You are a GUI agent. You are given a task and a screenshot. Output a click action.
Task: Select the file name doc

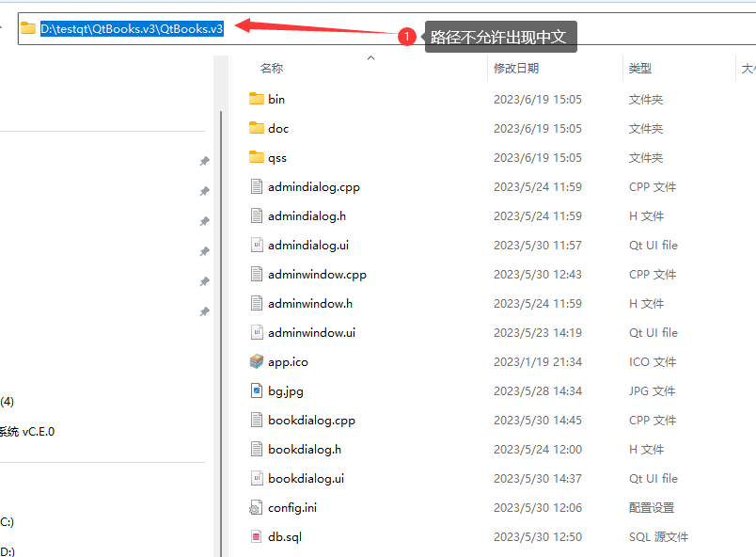(x=278, y=128)
